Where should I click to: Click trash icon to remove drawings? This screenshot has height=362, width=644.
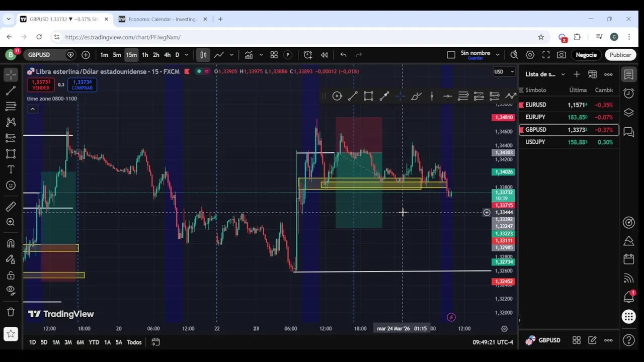[x=11, y=312]
